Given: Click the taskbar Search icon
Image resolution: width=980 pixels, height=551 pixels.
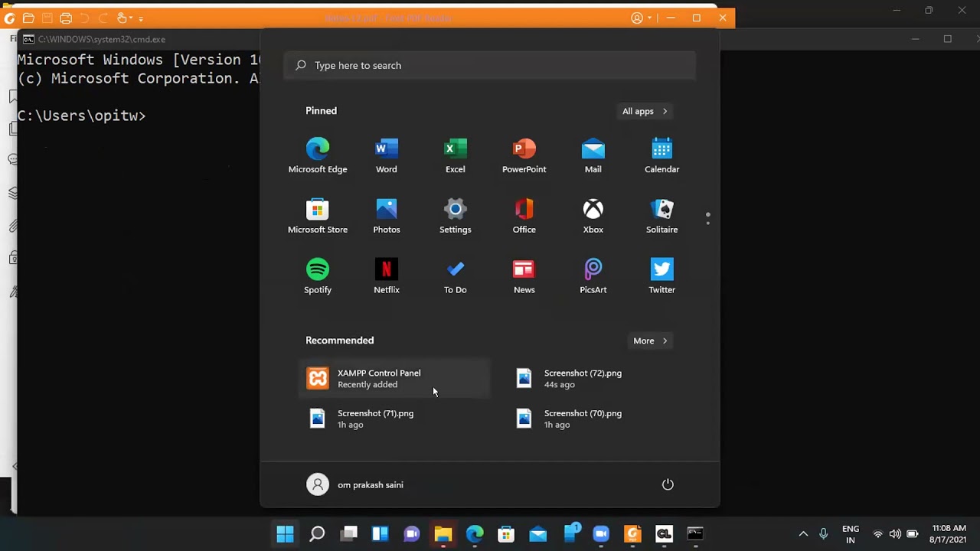Looking at the screenshot, I should click(x=317, y=533).
